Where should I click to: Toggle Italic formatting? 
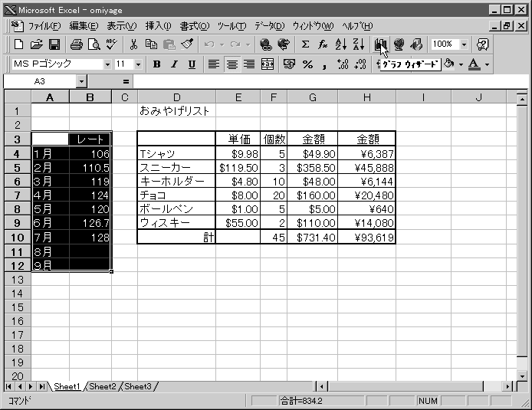pos(174,64)
